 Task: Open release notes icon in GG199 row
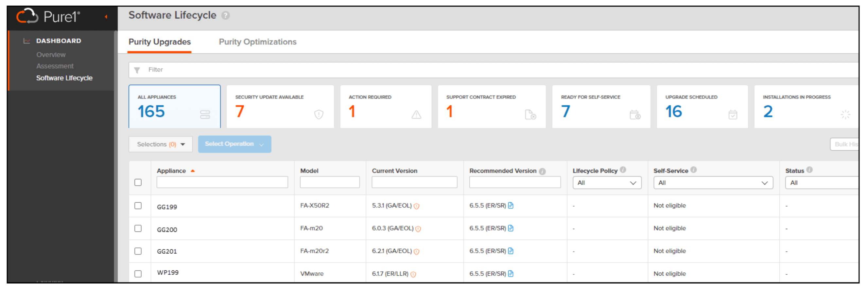coord(511,206)
